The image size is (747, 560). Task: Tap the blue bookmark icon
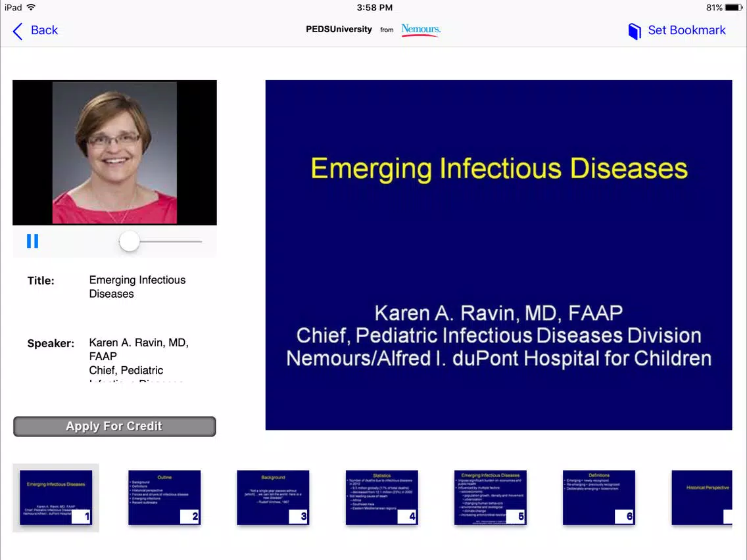[x=635, y=32]
